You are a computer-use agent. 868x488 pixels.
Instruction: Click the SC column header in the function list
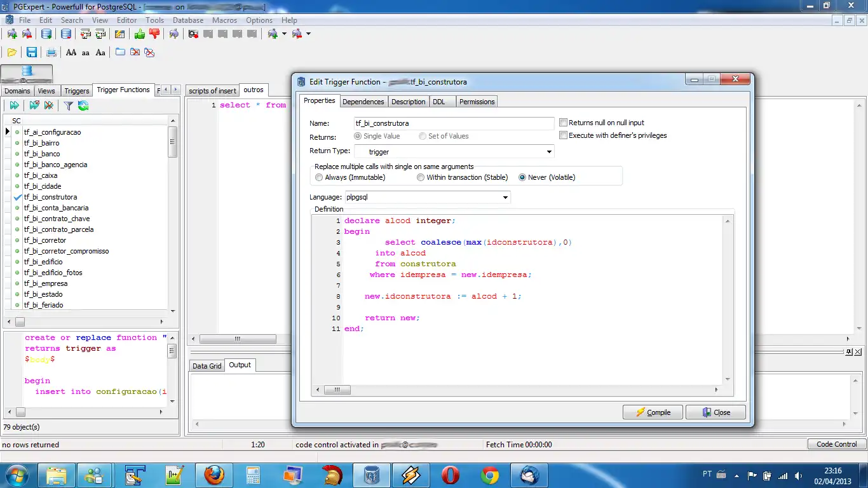17,121
